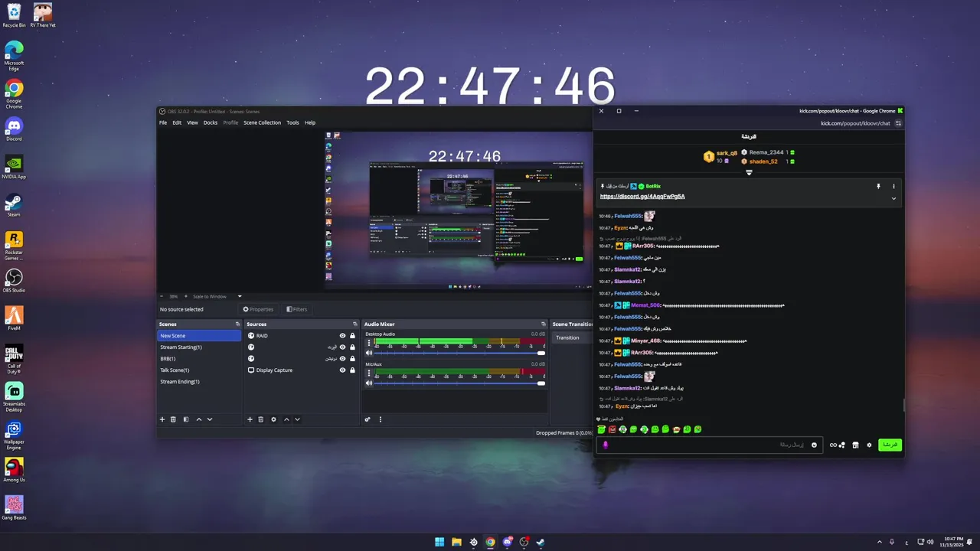Viewport: 980px width, 551px height.
Task: Click the pin icon on BotRix message
Action: point(878,186)
